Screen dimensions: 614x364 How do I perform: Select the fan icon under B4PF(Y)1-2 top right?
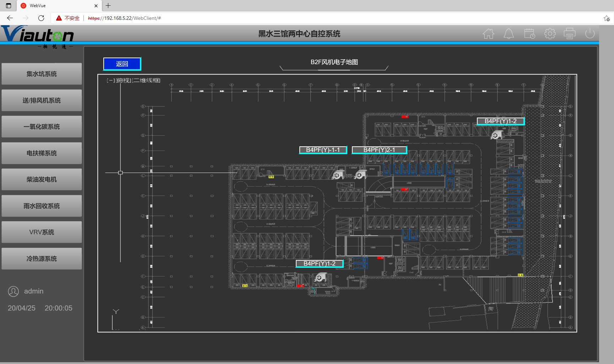pyautogui.click(x=496, y=135)
